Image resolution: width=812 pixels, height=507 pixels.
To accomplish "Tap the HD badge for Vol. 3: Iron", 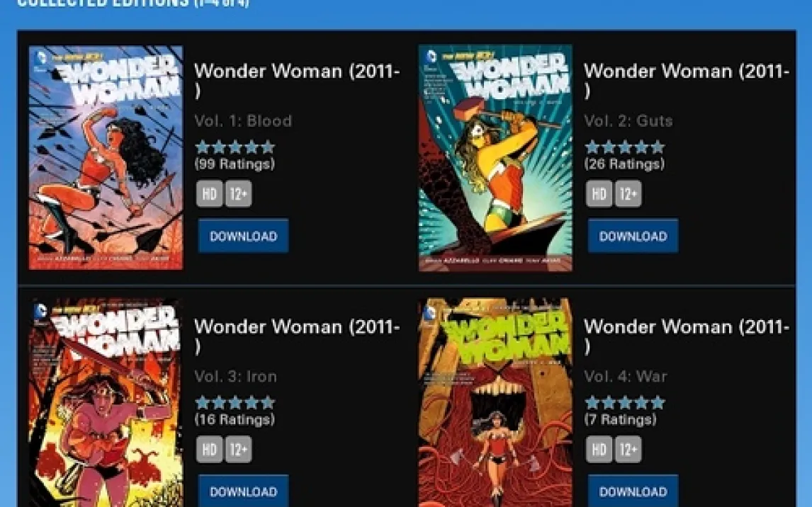I will (x=209, y=449).
